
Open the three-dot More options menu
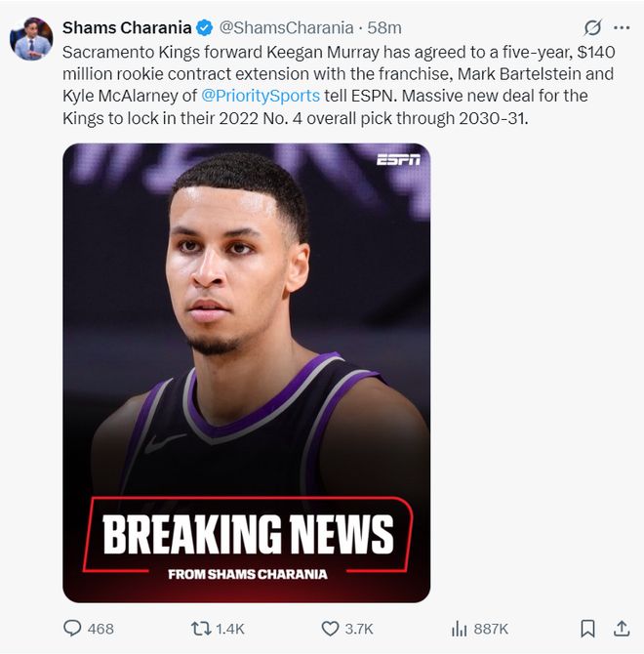(622, 27)
